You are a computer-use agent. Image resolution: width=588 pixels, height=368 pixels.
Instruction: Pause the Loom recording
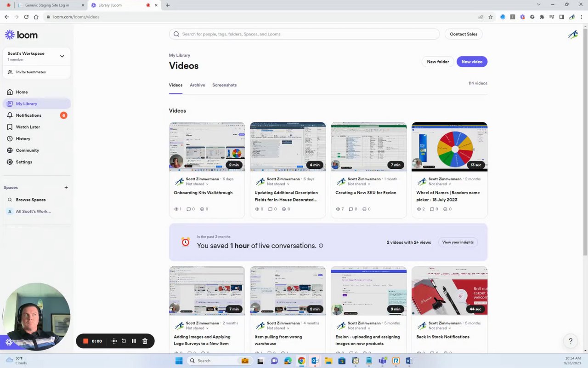[134, 341]
